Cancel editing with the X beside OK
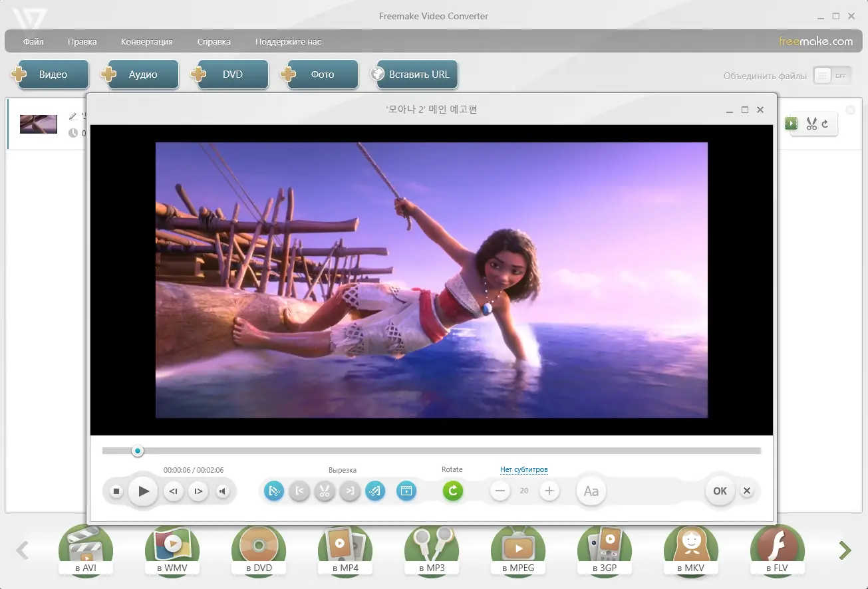 click(747, 491)
